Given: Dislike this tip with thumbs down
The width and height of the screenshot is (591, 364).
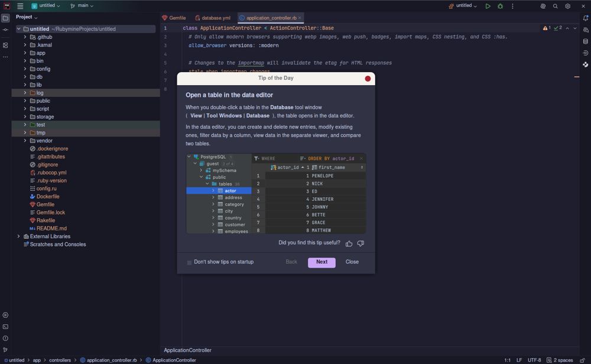Looking at the screenshot, I should (x=361, y=243).
